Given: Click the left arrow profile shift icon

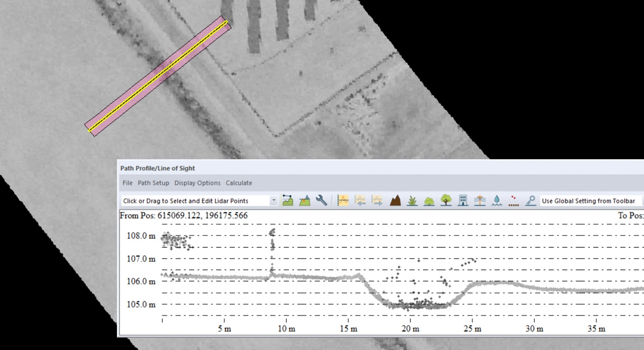Looking at the screenshot, I should point(360,201).
